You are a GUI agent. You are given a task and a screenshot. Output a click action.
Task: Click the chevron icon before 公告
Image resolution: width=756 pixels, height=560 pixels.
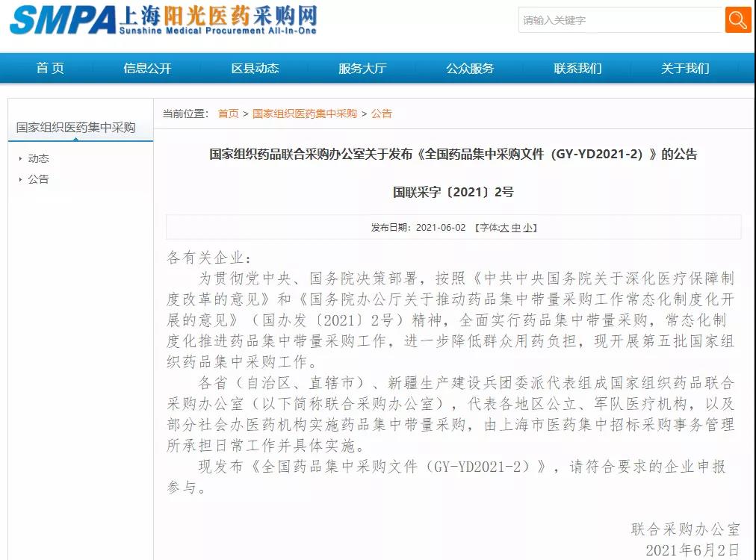20,179
